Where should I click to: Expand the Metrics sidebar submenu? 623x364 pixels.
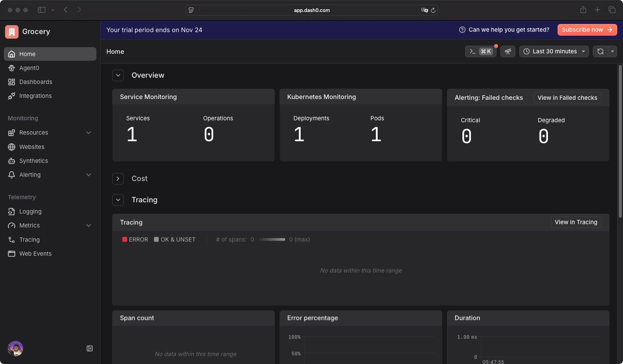point(89,225)
